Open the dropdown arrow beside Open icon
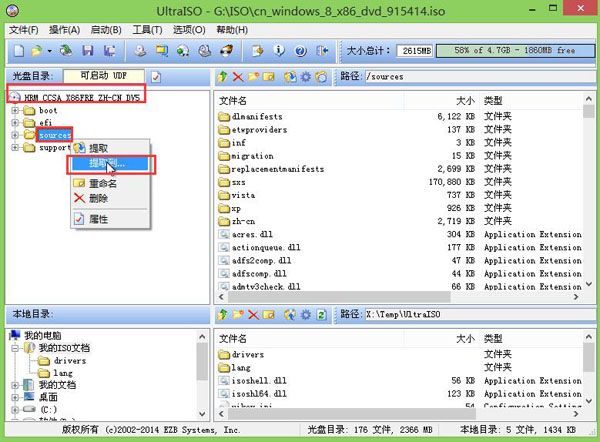 tap(49, 51)
